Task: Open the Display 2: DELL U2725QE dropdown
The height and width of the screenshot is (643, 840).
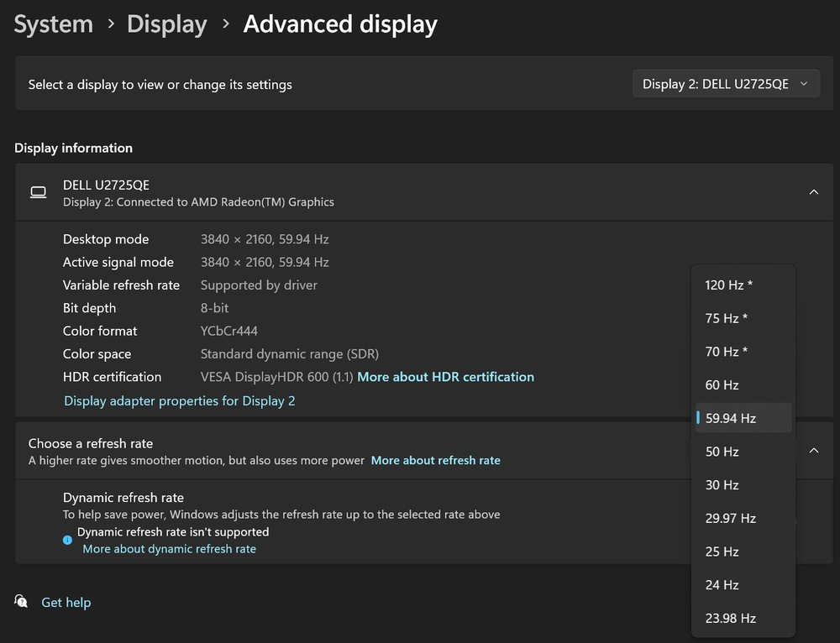Action: [725, 84]
